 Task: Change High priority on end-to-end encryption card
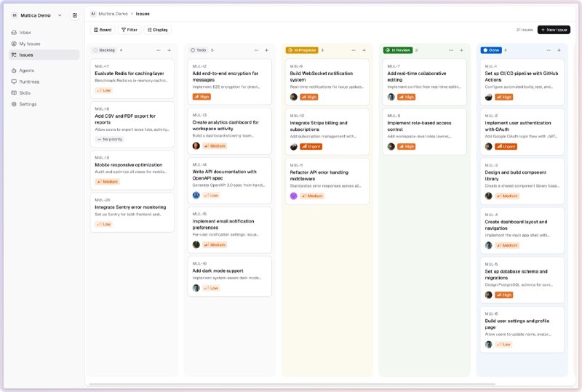[x=202, y=97]
